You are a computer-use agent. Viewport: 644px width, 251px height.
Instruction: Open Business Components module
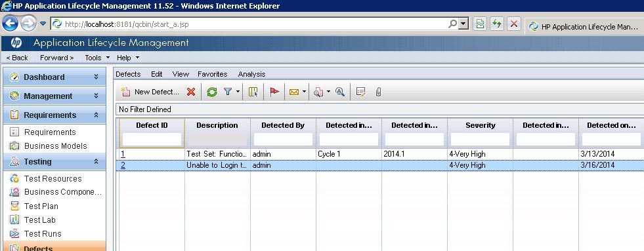[x=62, y=192]
